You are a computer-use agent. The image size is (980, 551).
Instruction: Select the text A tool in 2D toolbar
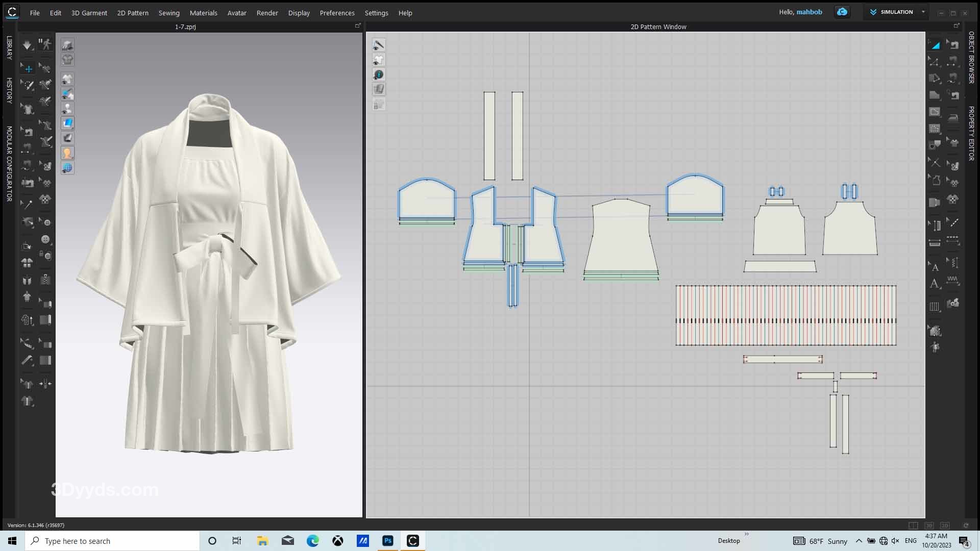935,284
